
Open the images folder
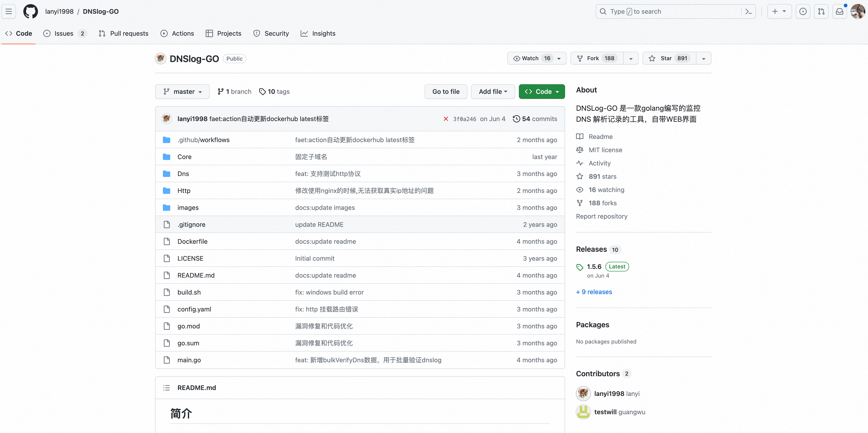[x=188, y=208]
